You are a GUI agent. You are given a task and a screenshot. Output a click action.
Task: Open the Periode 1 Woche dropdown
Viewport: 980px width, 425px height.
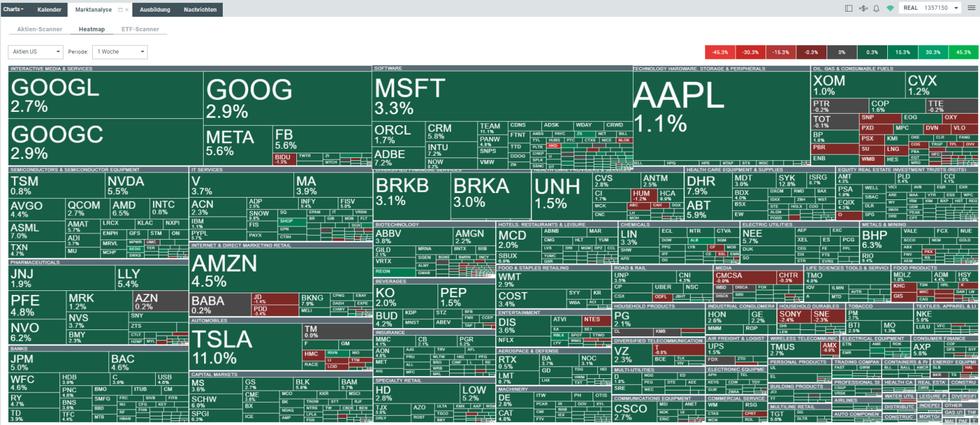120,52
